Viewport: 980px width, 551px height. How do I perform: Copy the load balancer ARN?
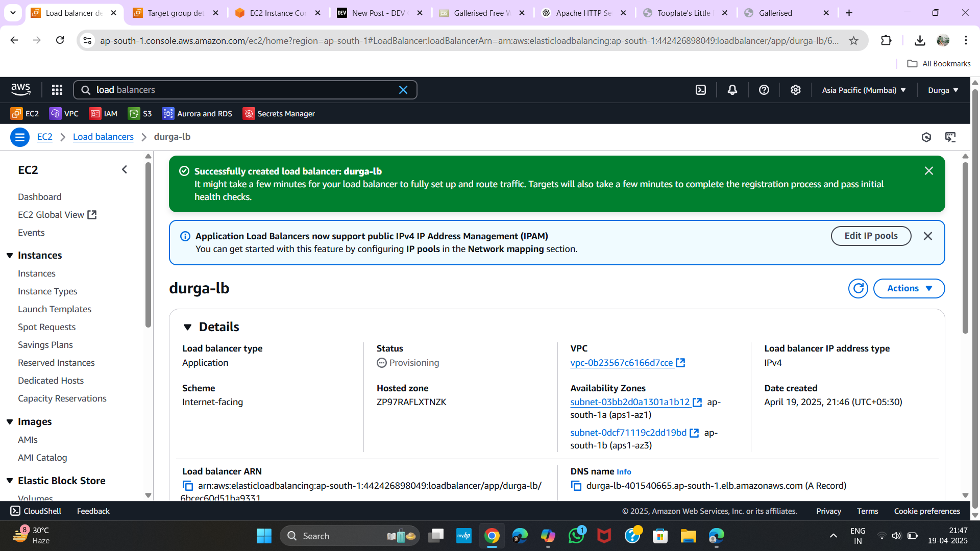click(188, 486)
